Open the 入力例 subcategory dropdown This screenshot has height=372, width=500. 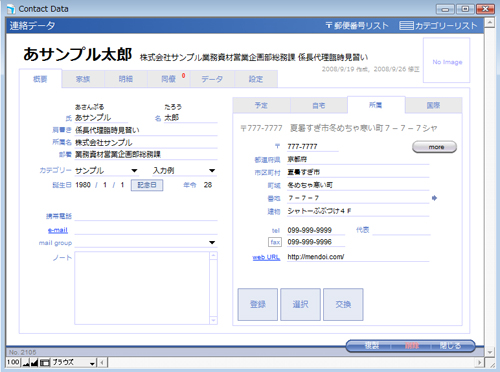(x=212, y=171)
